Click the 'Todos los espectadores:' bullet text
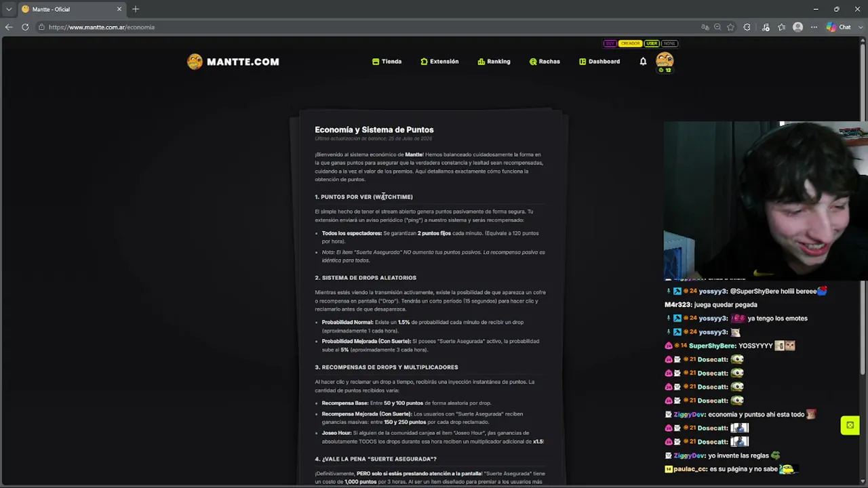 tap(352, 233)
